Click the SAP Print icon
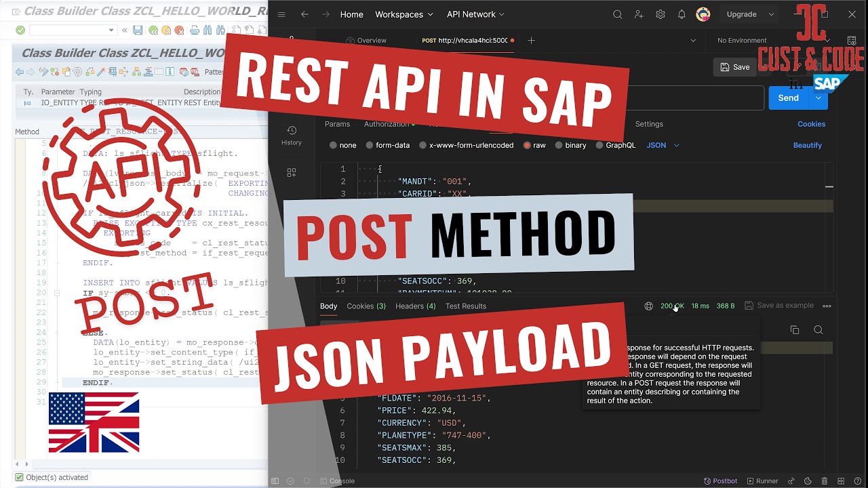The image size is (868, 488). 195,30
